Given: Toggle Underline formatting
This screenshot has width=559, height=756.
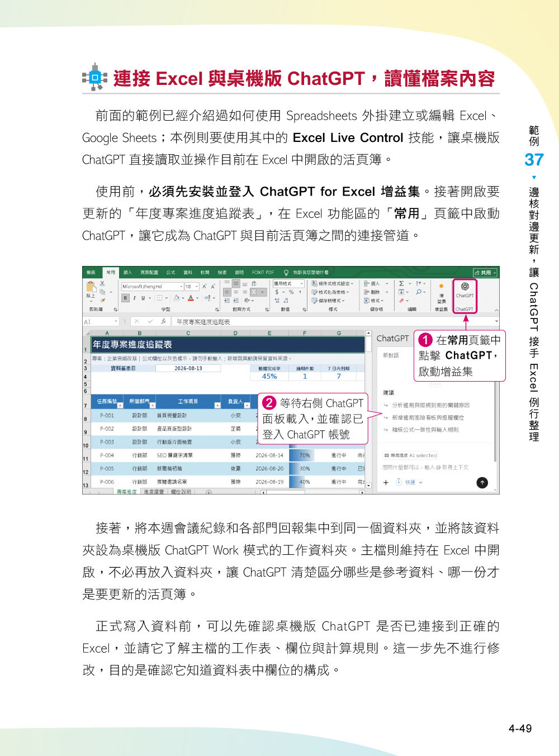Looking at the screenshot, I should [x=143, y=298].
